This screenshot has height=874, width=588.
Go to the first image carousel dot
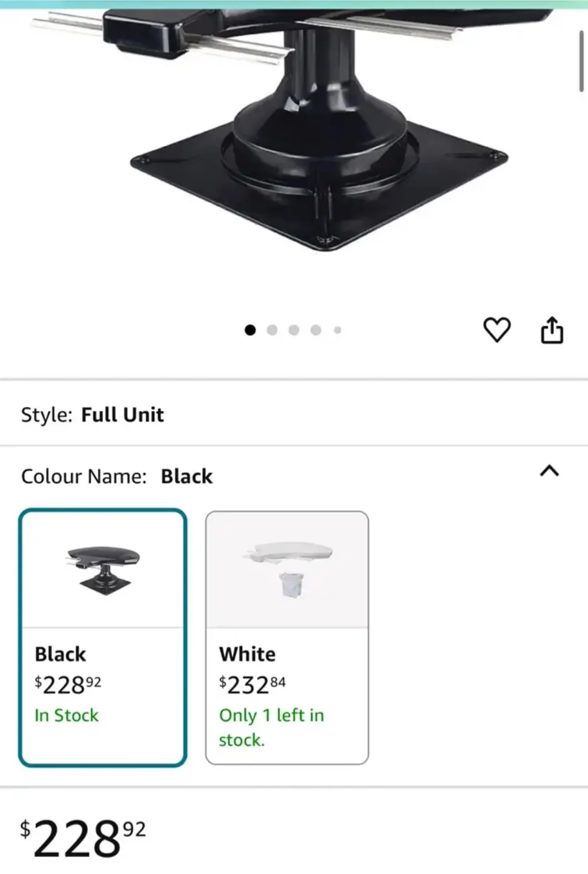coord(250,330)
